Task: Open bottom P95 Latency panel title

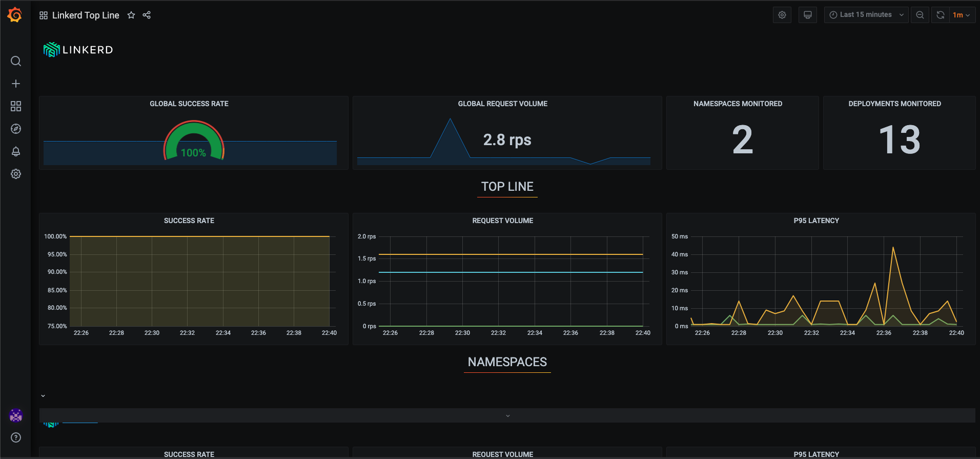Action: [x=816, y=454]
